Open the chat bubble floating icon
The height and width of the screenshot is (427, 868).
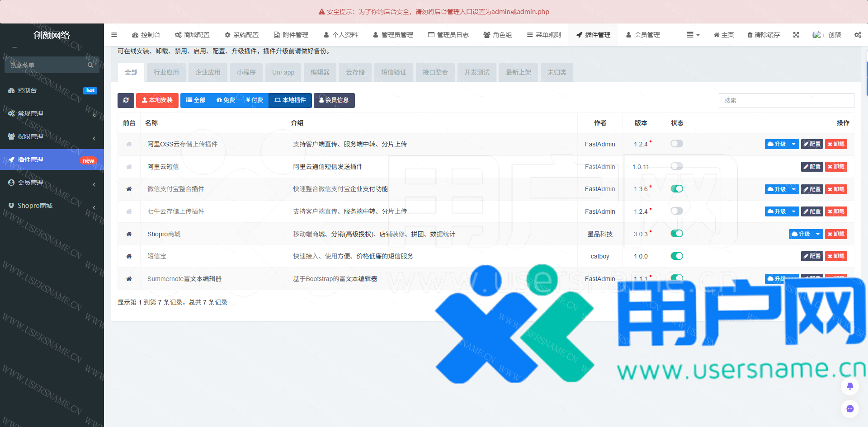[850, 408]
